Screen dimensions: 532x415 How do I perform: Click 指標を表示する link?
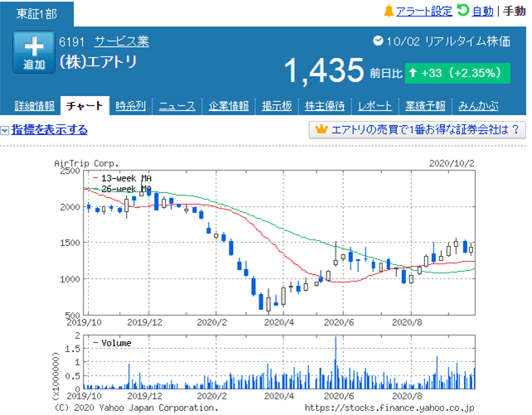(x=50, y=130)
